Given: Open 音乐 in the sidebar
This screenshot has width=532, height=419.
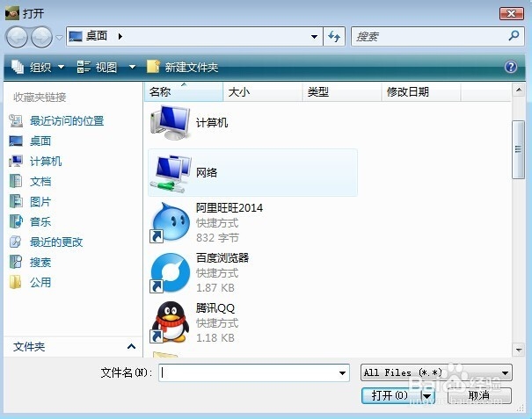Looking at the screenshot, I should pos(40,222).
